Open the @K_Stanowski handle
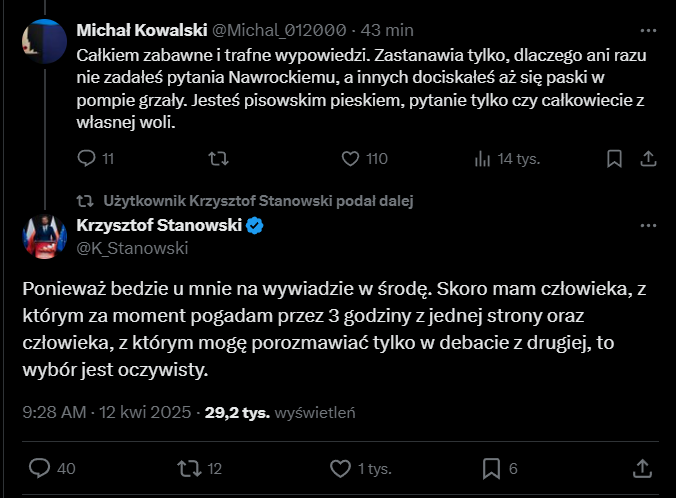This screenshot has height=498, width=676. click(119, 248)
